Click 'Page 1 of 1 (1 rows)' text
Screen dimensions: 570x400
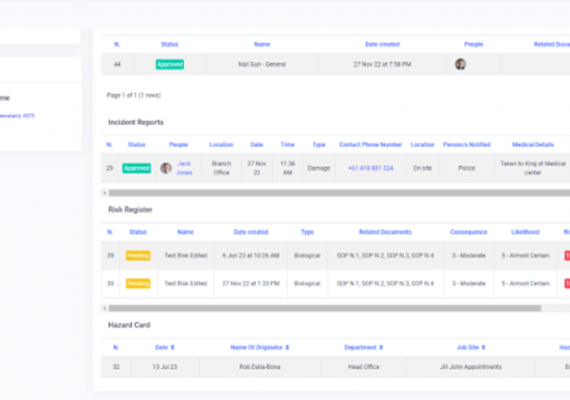[133, 95]
